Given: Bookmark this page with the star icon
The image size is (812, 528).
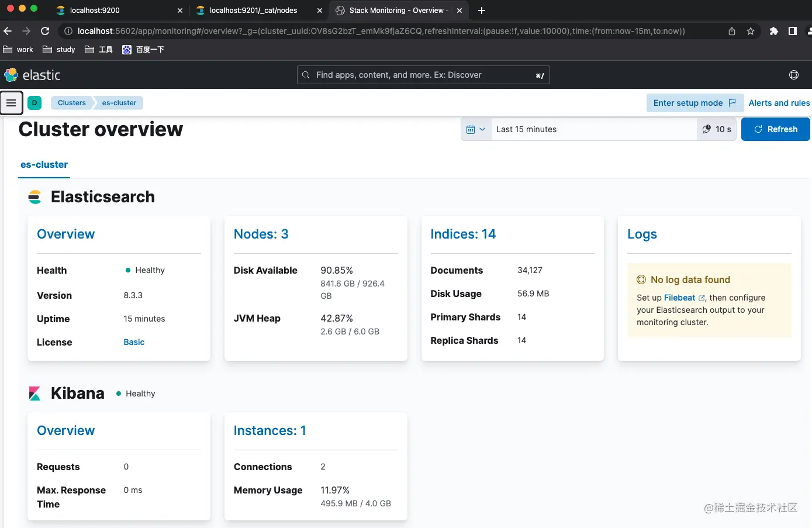Looking at the screenshot, I should [x=751, y=31].
